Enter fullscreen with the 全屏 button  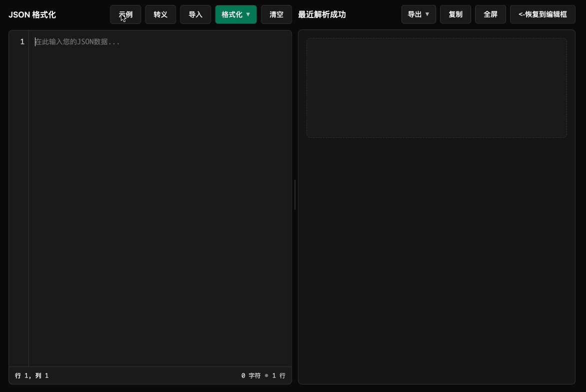click(490, 14)
